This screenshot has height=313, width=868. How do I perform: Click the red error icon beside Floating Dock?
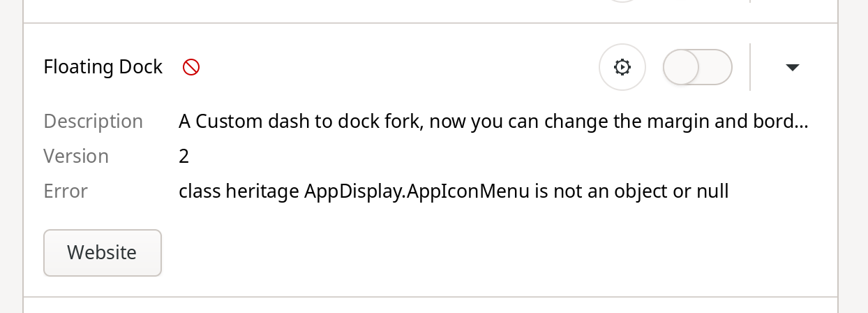191,67
